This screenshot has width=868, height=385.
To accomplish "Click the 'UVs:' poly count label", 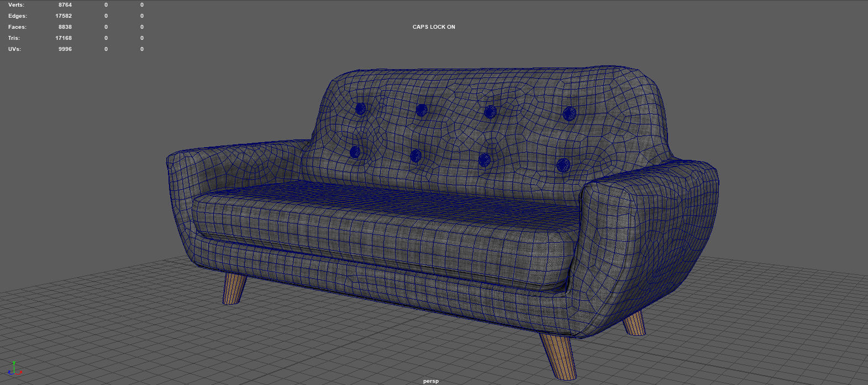I will point(14,49).
